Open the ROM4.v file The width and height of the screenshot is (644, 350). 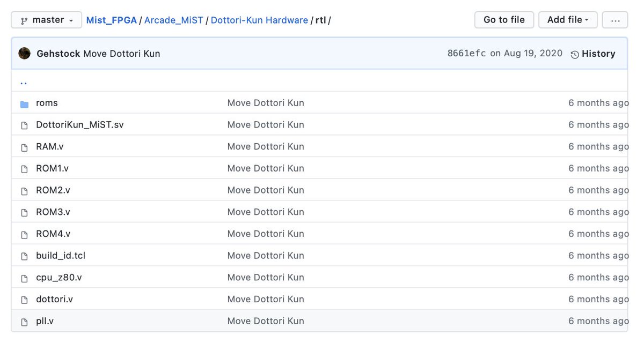[x=53, y=234]
